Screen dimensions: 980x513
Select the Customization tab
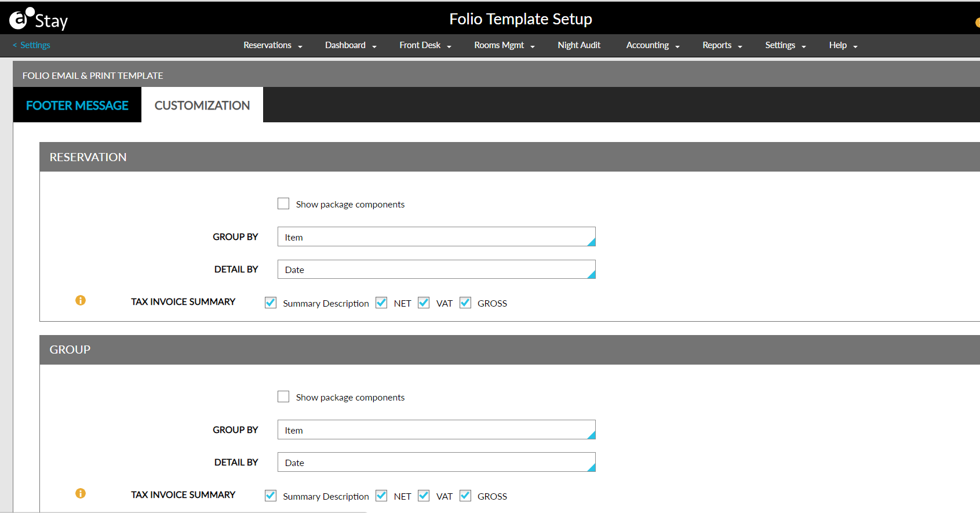[202, 105]
